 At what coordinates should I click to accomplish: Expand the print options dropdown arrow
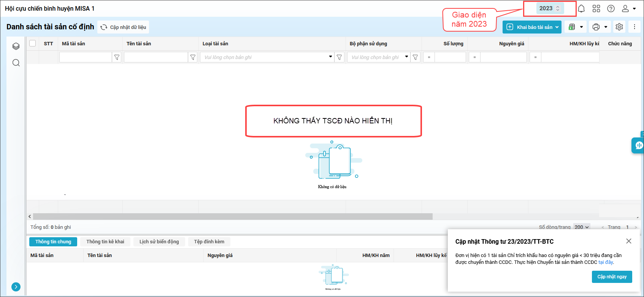606,27
